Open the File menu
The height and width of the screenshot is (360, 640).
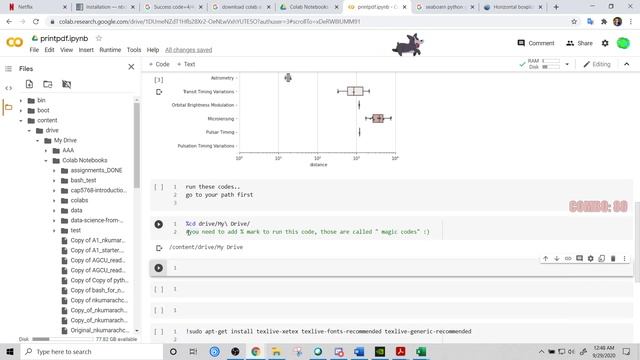(34, 50)
